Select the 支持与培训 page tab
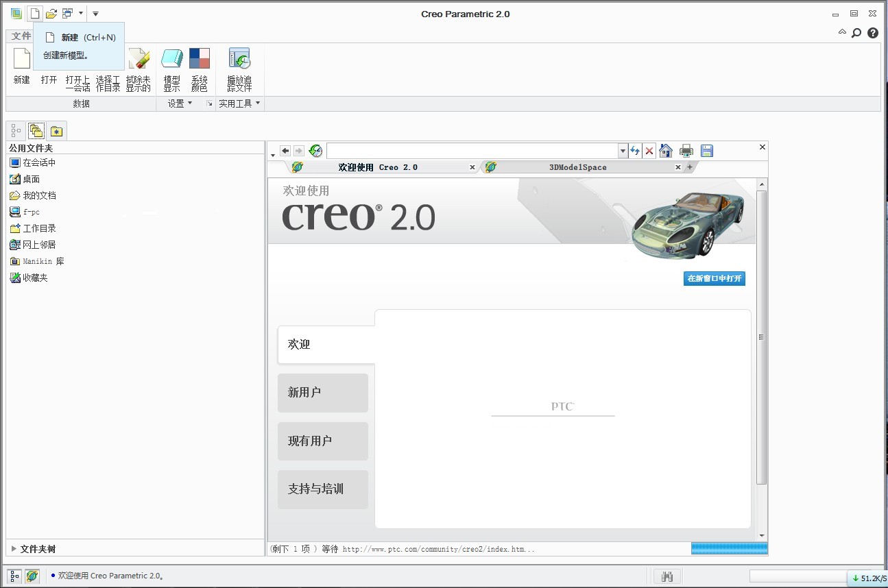Viewport: 888px width, 588px height. [323, 489]
